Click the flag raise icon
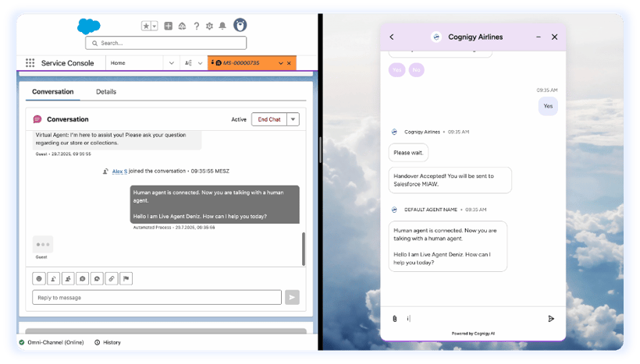 [126, 279]
